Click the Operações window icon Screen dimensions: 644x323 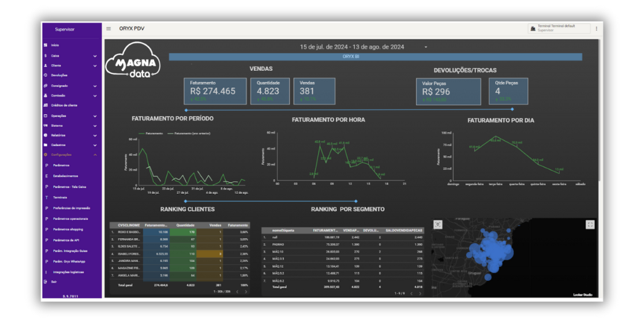46,116
